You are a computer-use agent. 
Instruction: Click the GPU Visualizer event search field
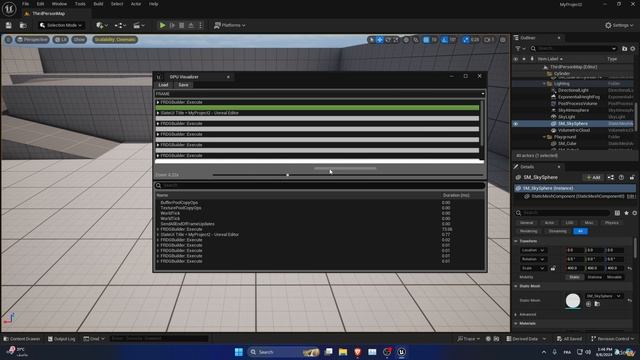pos(320,185)
